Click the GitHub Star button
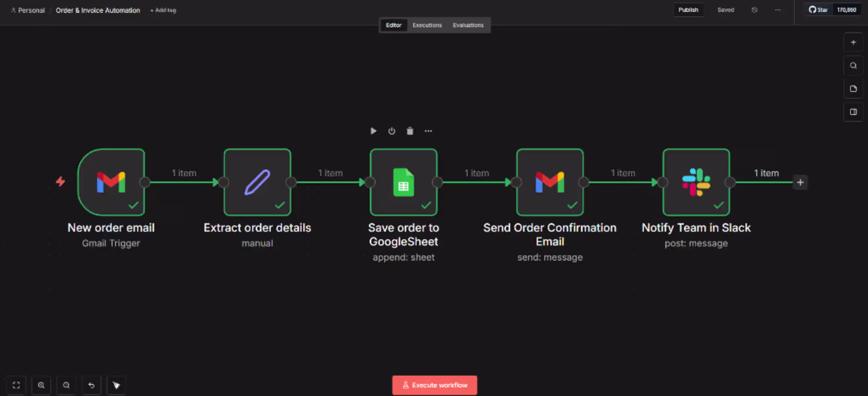This screenshot has height=396, width=868. (x=818, y=10)
